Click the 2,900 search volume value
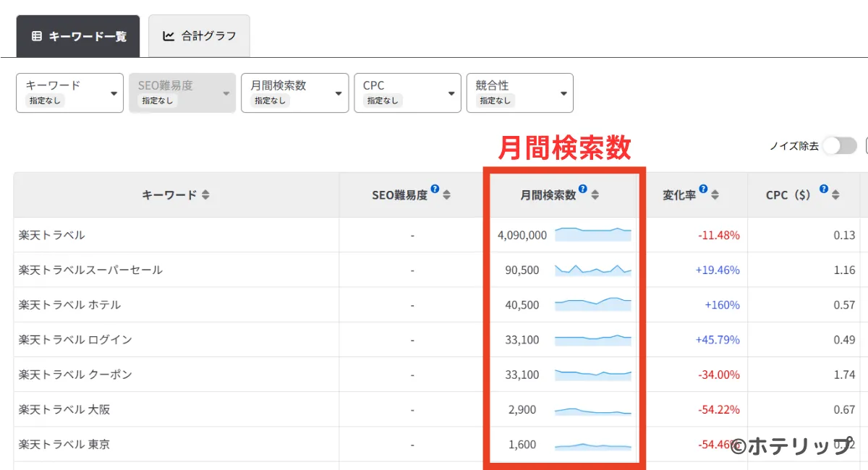This screenshot has width=868, height=470. [x=522, y=409]
